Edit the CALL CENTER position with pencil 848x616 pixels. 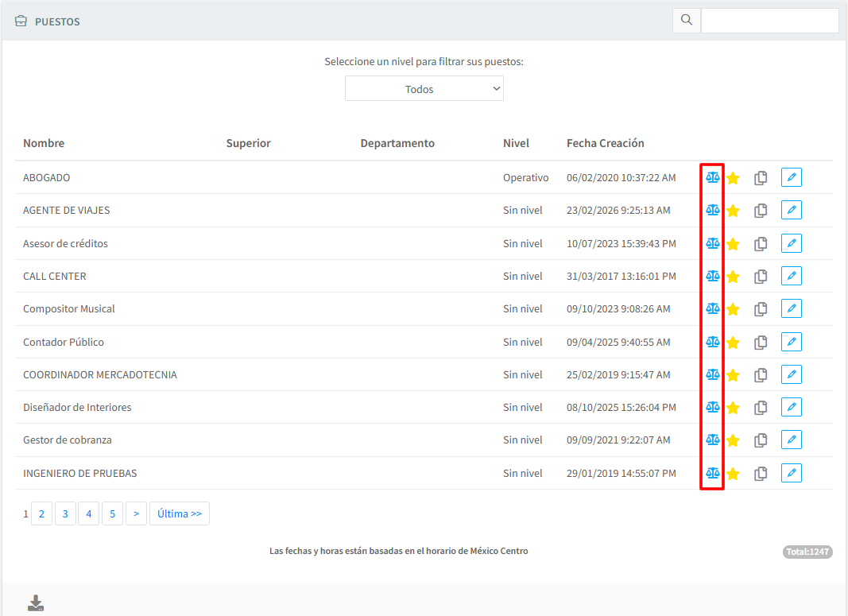(791, 276)
